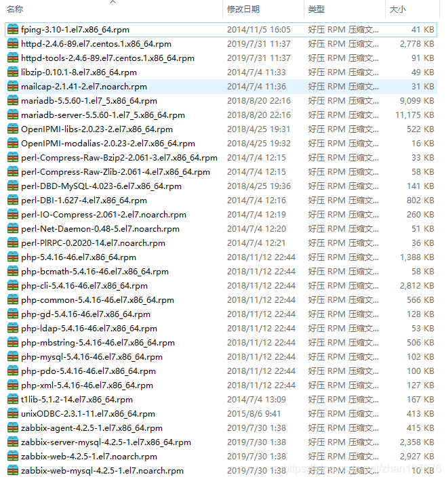
Task: Select php-mysql-5.4.16-46.el7.x86_64.rpm file name
Action: tap(91, 357)
